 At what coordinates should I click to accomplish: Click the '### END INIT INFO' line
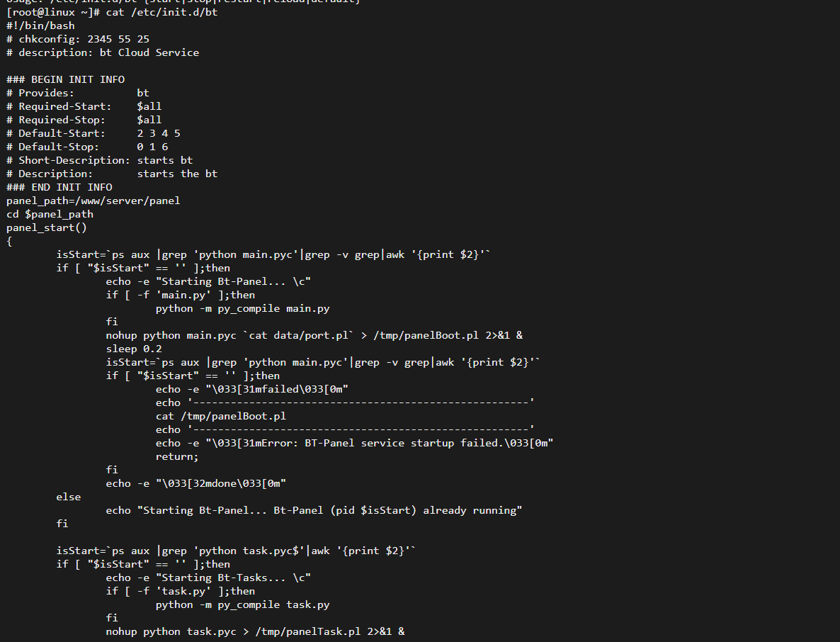tap(59, 187)
